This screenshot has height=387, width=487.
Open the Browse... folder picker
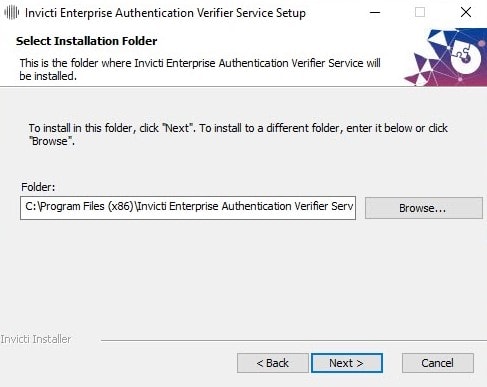coord(424,208)
